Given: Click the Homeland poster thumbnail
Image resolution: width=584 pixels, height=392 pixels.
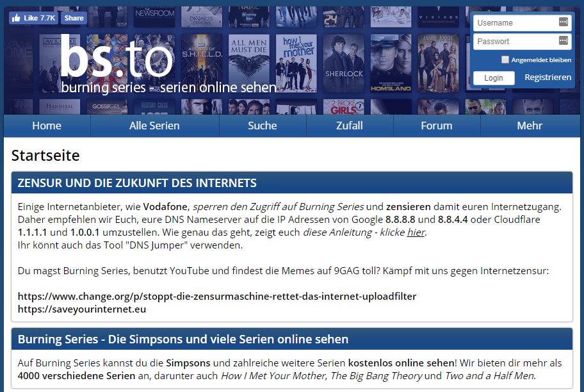Looking at the screenshot, I should tap(391, 63).
